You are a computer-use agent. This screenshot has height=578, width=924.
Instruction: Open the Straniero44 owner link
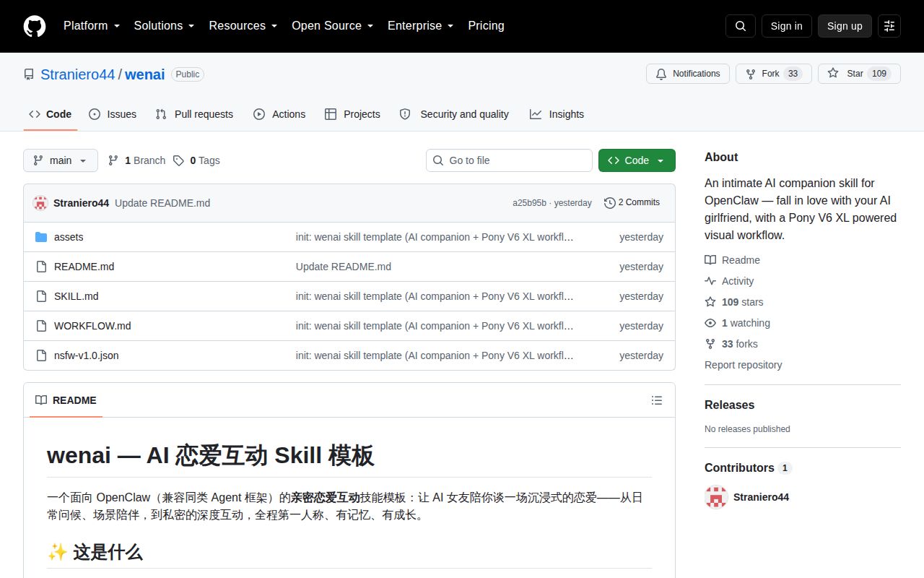[x=78, y=74]
